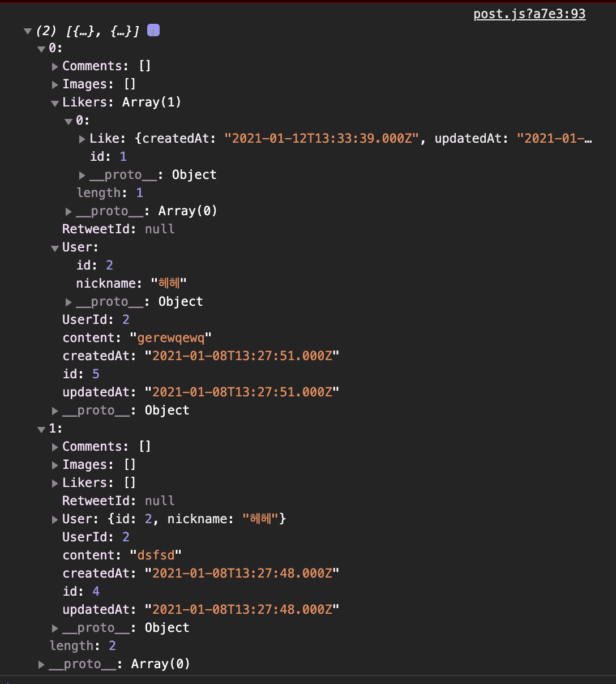Viewport: 616px width, 684px height.
Task: Select the content value "gerewqewq"
Action: (x=170, y=338)
